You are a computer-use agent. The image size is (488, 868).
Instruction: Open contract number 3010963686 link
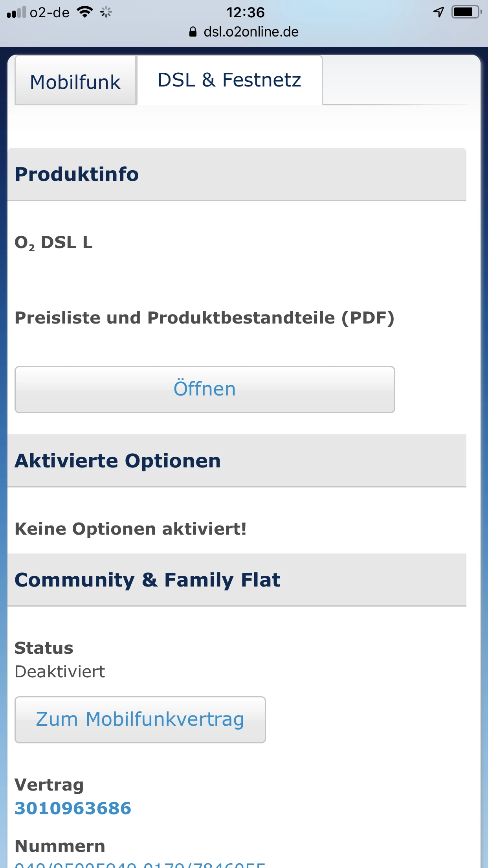[x=73, y=808]
